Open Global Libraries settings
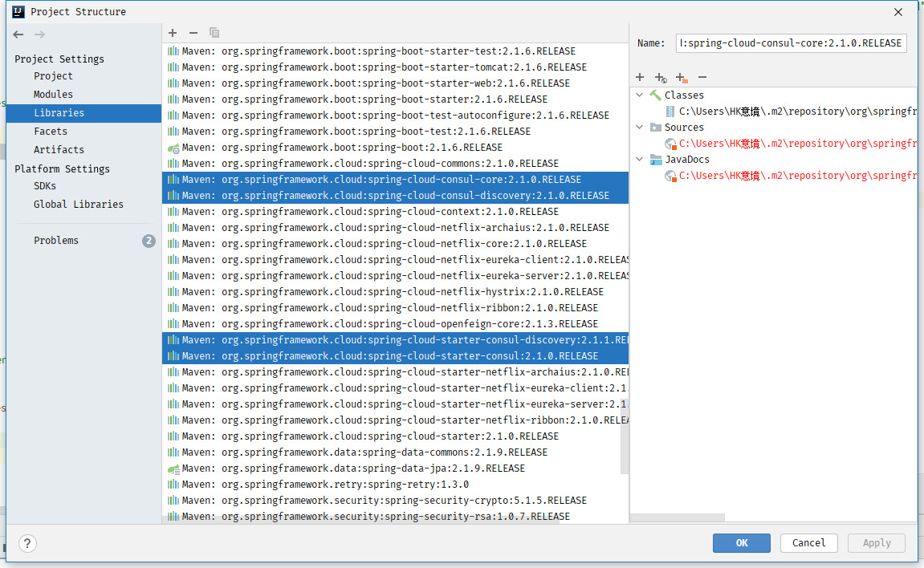This screenshot has height=568, width=924. click(x=79, y=205)
